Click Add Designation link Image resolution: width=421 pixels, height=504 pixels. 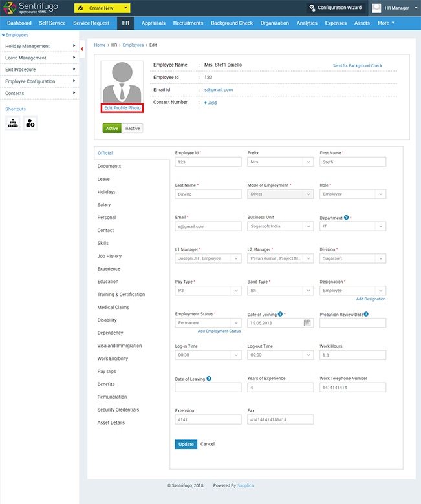pos(371,299)
